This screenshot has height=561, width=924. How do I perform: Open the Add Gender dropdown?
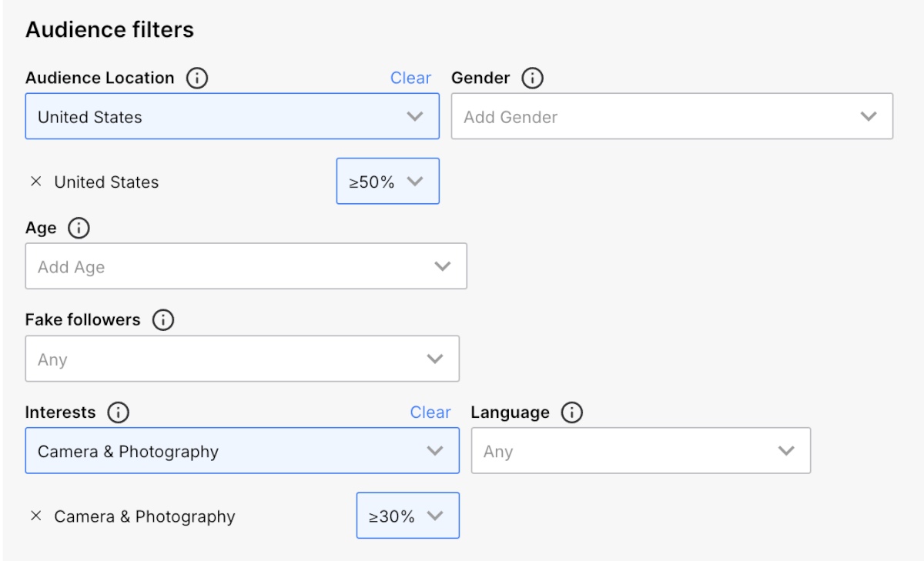(671, 117)
